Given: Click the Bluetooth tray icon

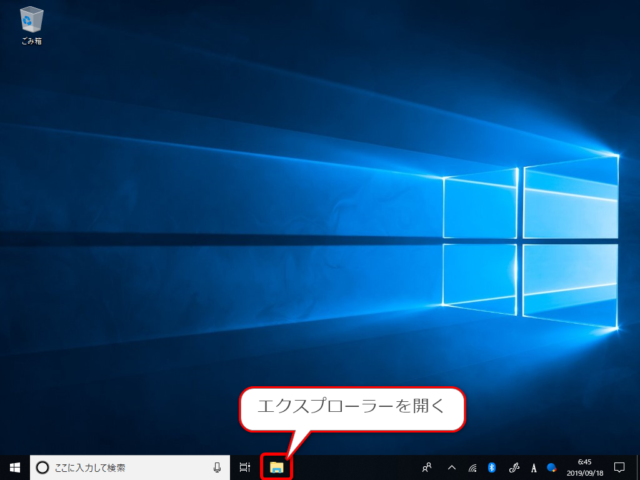Looking at the screenshot, I should [492, 467].
